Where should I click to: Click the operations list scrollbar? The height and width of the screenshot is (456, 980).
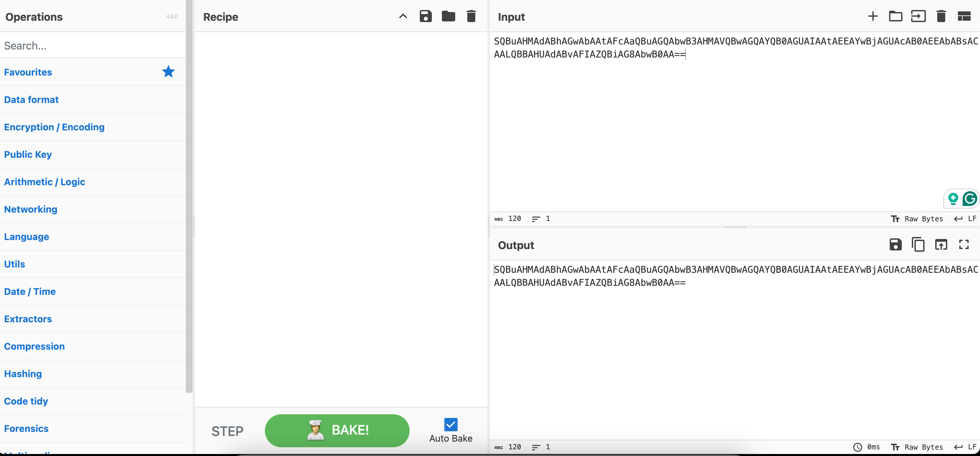[189, 196]
